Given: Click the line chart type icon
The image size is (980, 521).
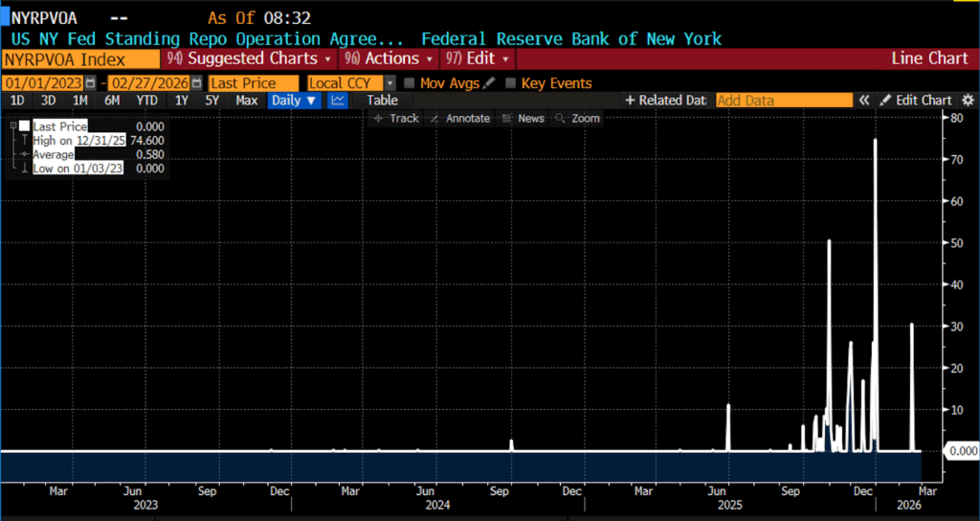Looking at the screenshot, I should point(337,101).
